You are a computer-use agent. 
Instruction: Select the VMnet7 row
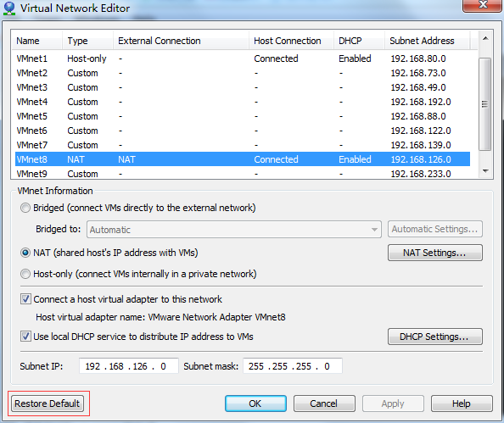coord(243,145)
